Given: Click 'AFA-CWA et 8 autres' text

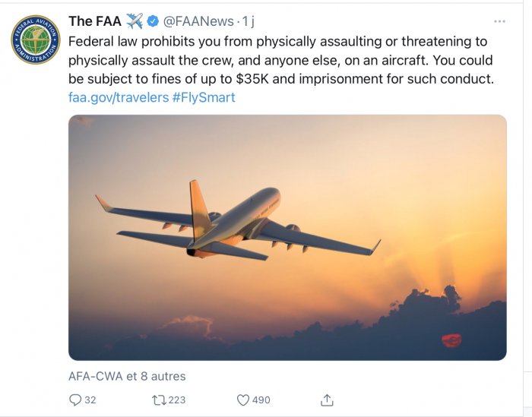Looking at the screenshot, I should click(x=127, y=376).
